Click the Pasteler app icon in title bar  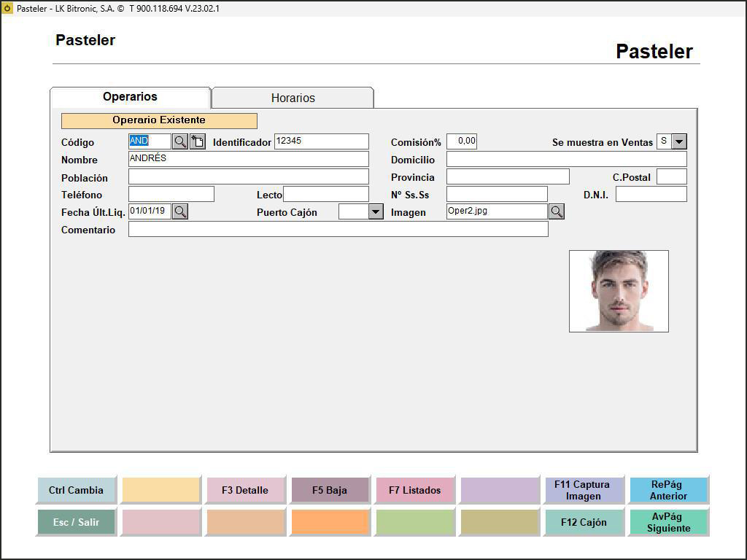pos(8,8)
